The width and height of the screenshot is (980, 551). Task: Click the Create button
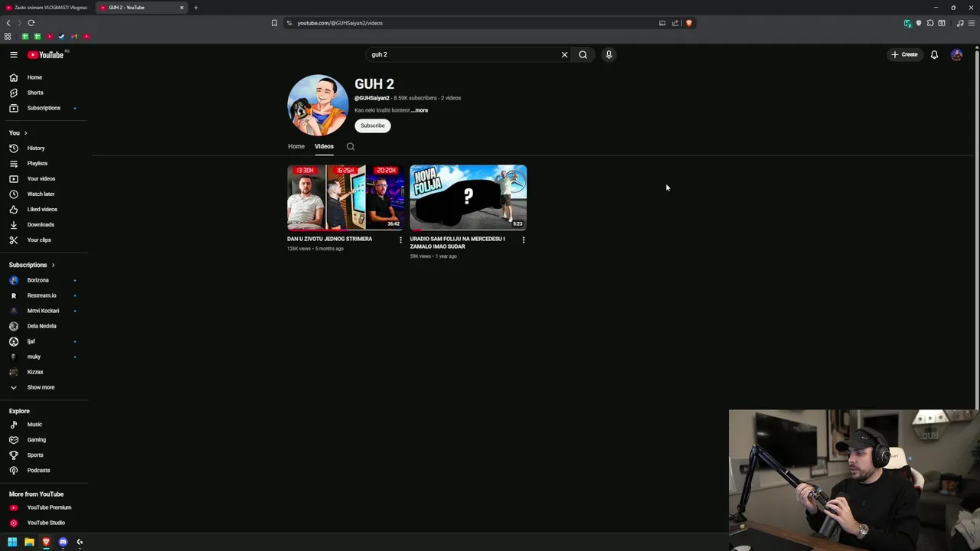coord(904,54)
